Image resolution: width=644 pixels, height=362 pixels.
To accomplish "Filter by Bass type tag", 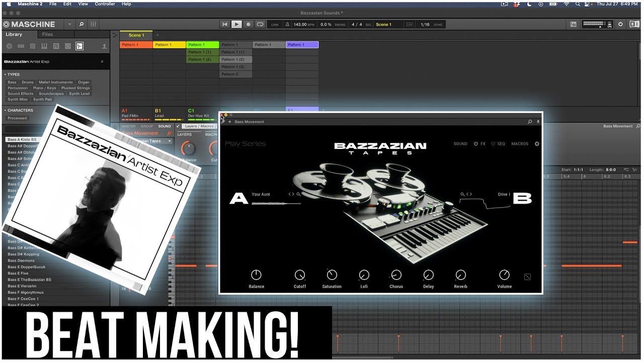I will (x=12, y=82).
